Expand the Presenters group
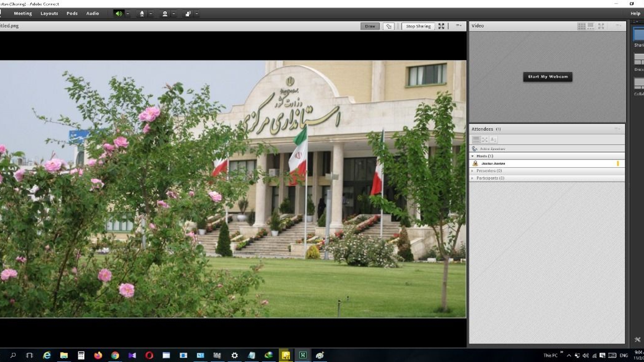 point(473,171)
